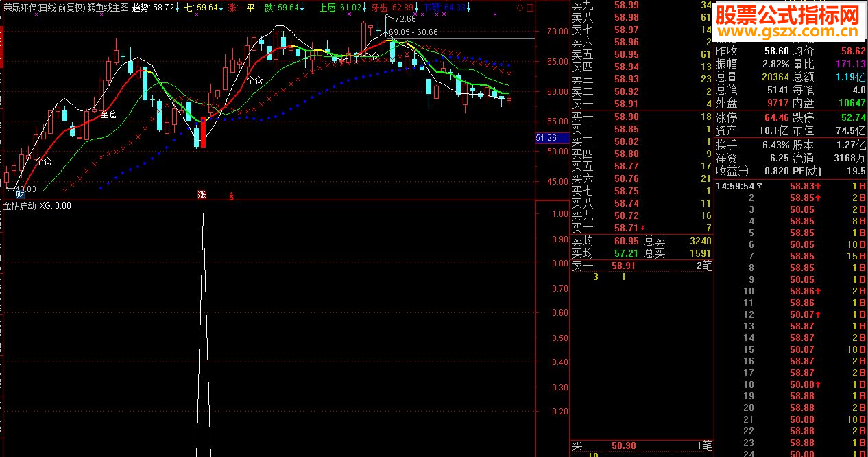Click the 卖均 60.95 average value

626,241
